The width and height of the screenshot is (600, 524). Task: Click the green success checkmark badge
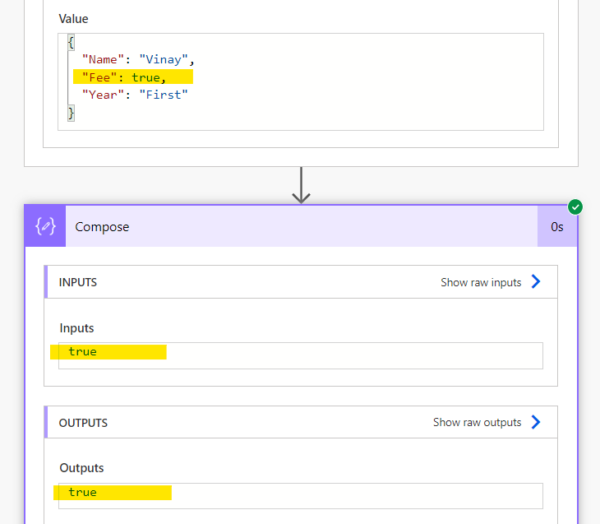(x=575, y=207)
